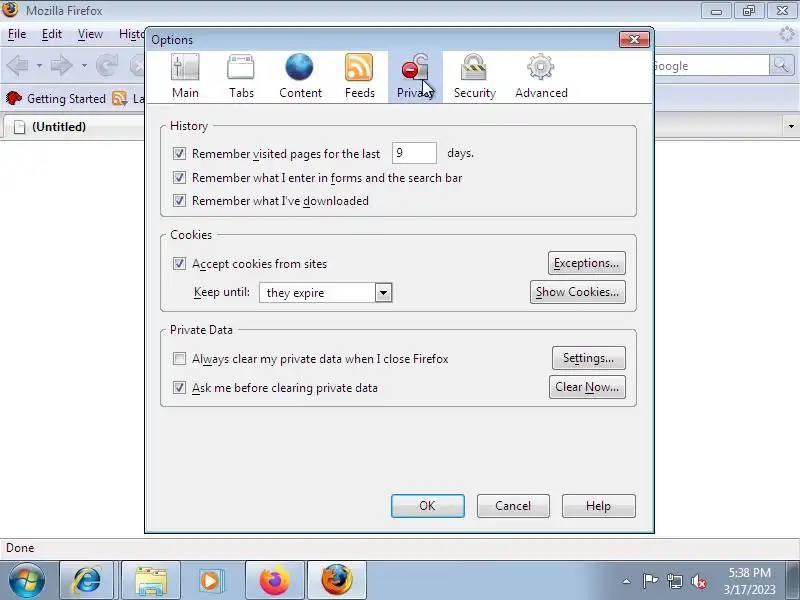Screen dimensions: 800x600
Task: Open the Feeds options panel
Action: (x=360, y=77)
